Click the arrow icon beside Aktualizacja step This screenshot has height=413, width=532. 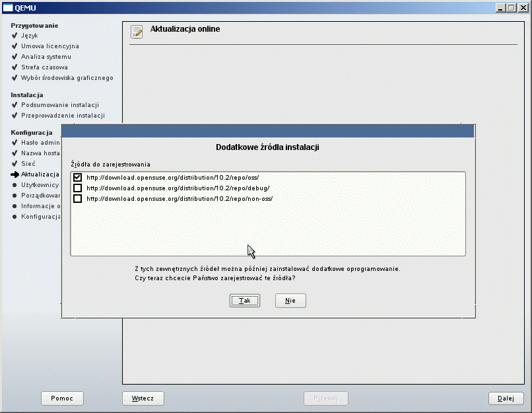pos(15,174)
